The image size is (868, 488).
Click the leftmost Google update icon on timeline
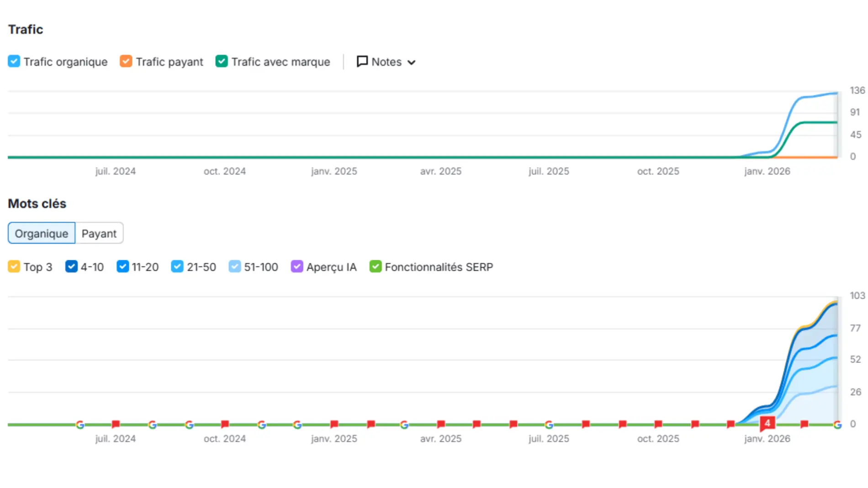80,425
